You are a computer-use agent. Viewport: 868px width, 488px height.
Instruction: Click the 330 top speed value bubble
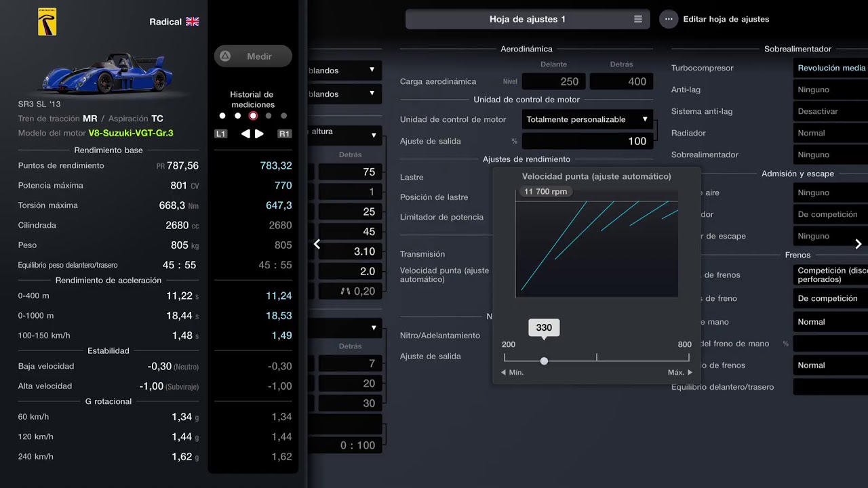[544, 327]
